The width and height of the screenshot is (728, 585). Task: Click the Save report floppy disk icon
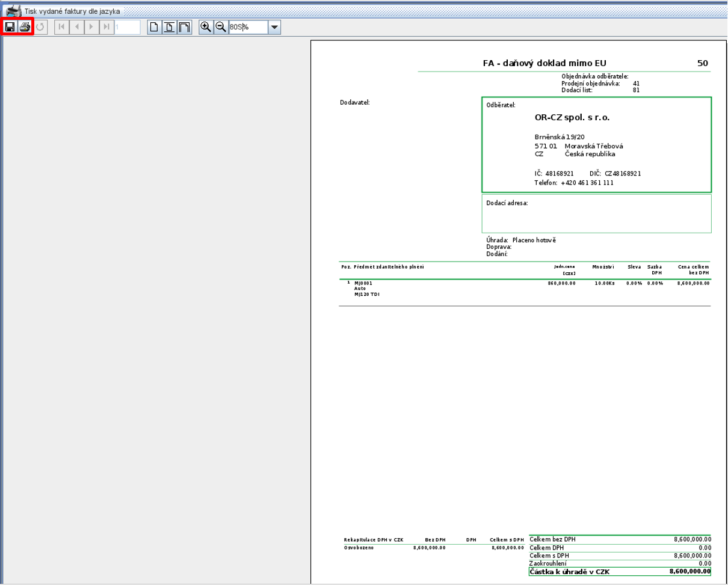(x=10, y=27)
